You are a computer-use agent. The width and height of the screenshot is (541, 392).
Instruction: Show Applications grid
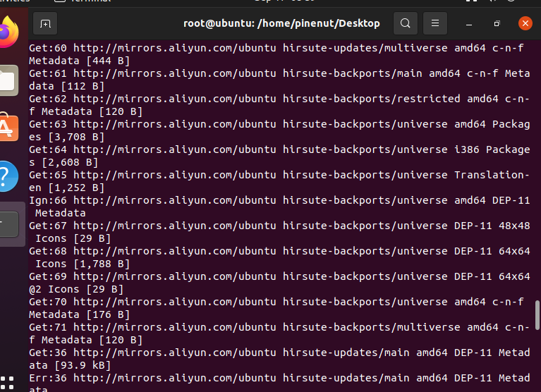tap(8, 383)
